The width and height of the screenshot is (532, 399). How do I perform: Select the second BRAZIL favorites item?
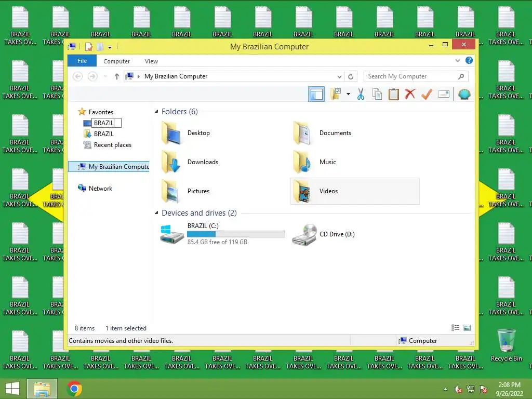tap(103, 134)
